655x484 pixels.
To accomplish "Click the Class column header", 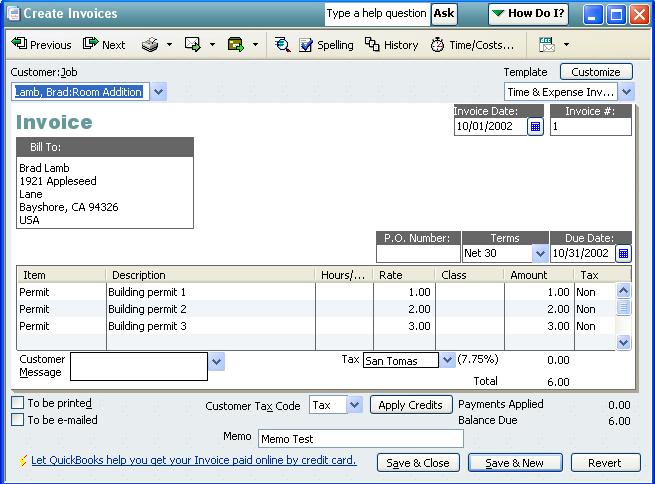I will (x=470, y=275).
